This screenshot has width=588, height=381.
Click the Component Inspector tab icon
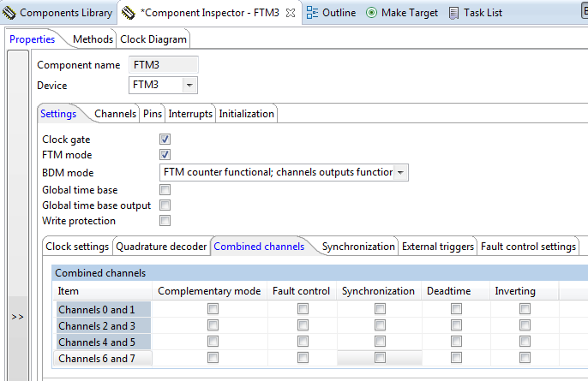click(x=129, y=13)
